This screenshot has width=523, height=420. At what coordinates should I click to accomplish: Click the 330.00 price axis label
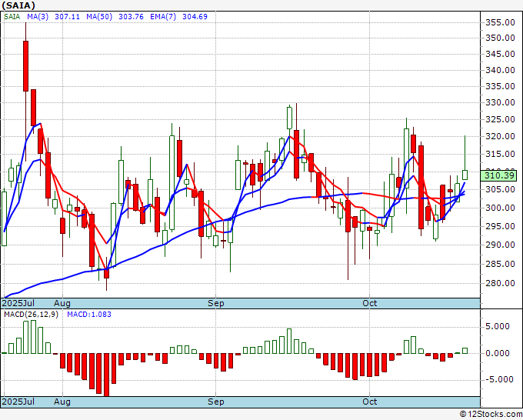coord(500,102)
